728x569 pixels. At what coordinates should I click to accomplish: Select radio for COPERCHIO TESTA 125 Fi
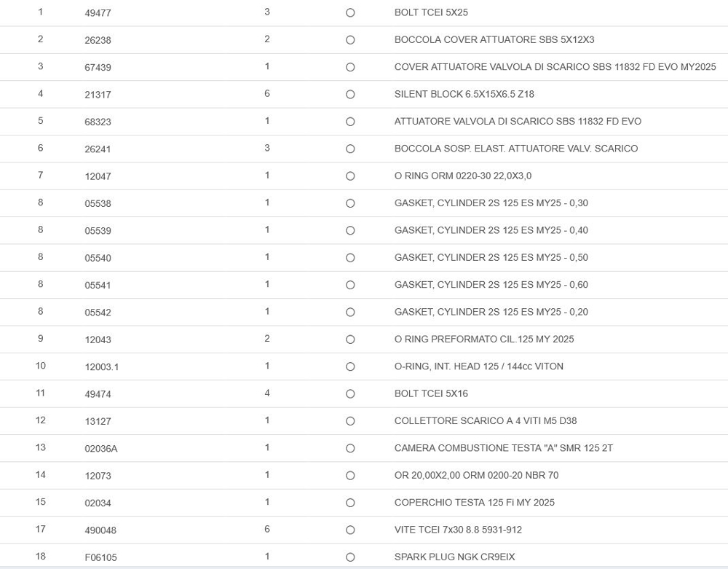point(350,503)
